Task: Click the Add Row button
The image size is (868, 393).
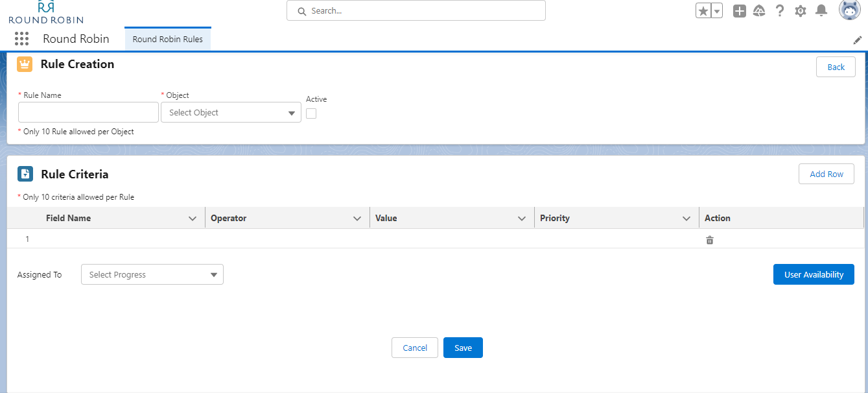Action: (x=827, y=174)
